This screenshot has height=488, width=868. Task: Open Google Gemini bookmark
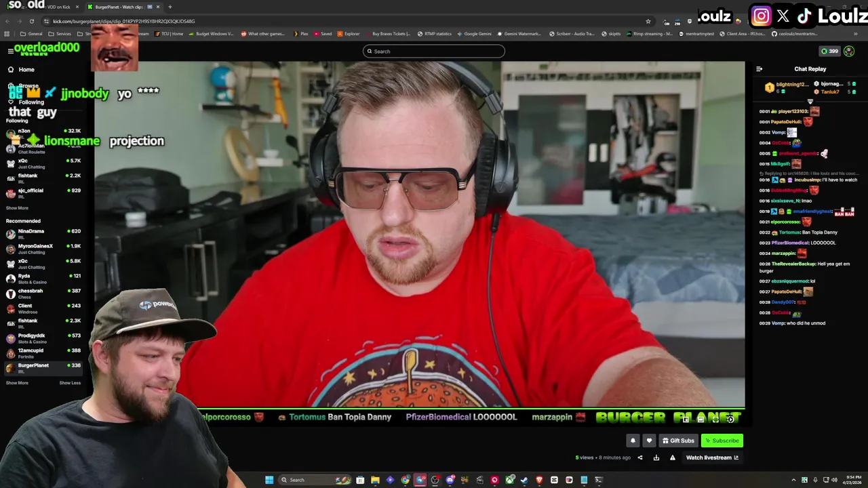(x=474, y=34)
